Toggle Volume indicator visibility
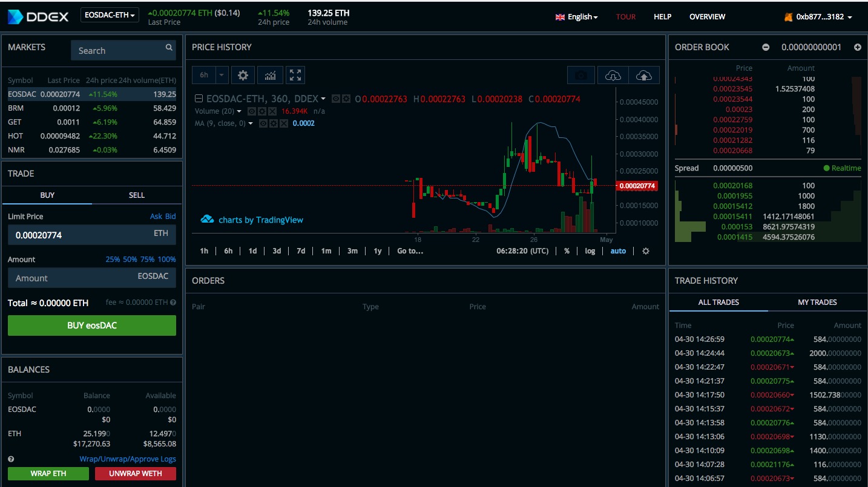868x487 pixels. pyautogui.click(x=251, y=111)
